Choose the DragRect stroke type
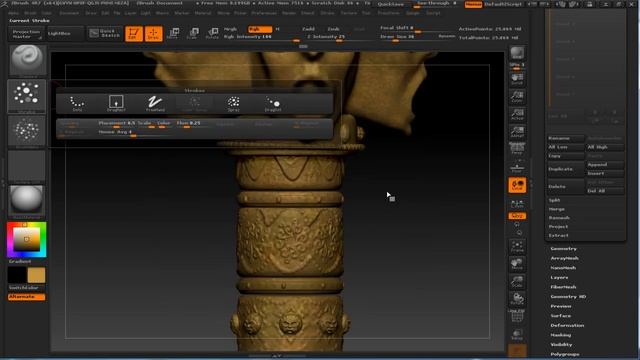 (x=116, y=103)
